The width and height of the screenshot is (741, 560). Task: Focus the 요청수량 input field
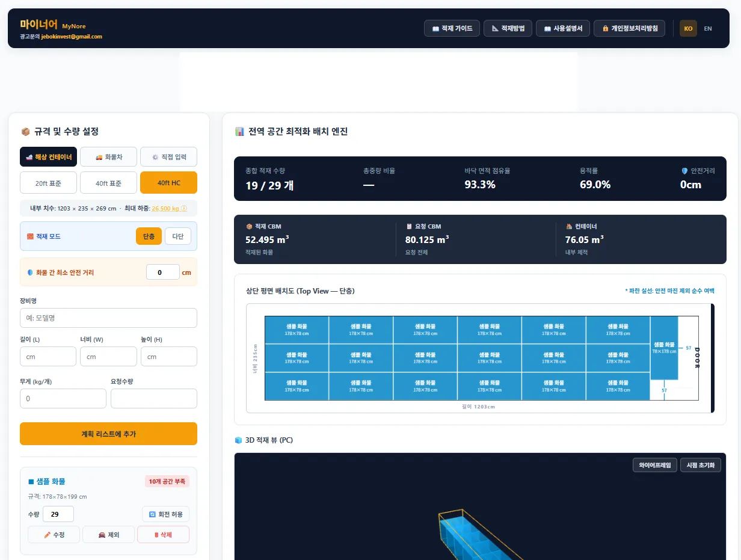[154, 399]
